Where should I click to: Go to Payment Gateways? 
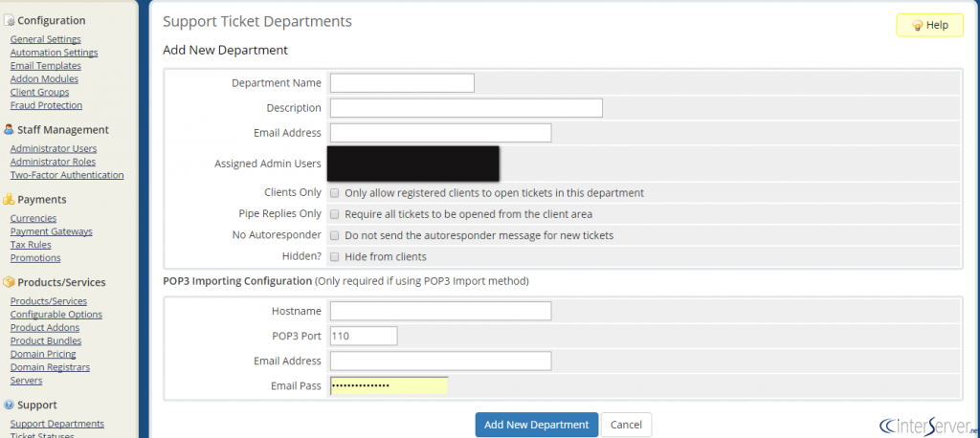click(52, 231)
